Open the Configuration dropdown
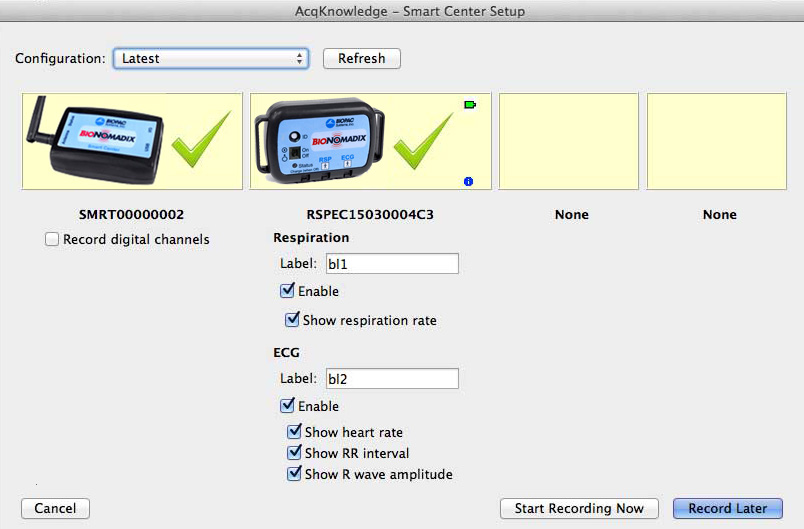The image size is (804, 529). pyautogui.click(x=210, y=59)
